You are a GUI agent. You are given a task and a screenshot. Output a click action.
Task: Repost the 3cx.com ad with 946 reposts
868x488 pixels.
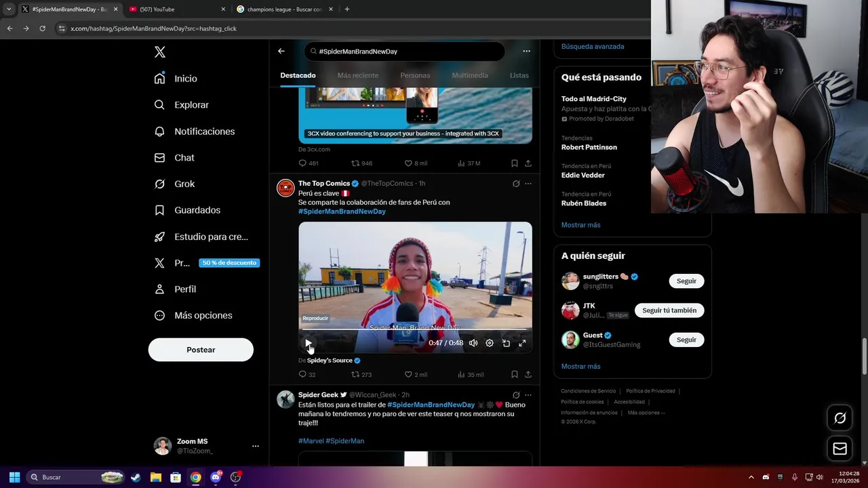point(361,163)
